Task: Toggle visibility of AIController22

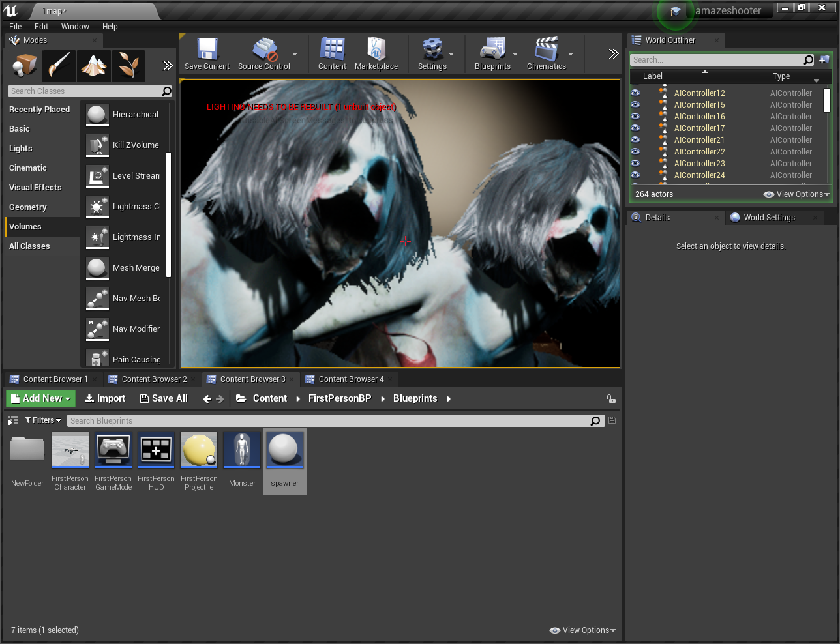Action: pos(636,152)
